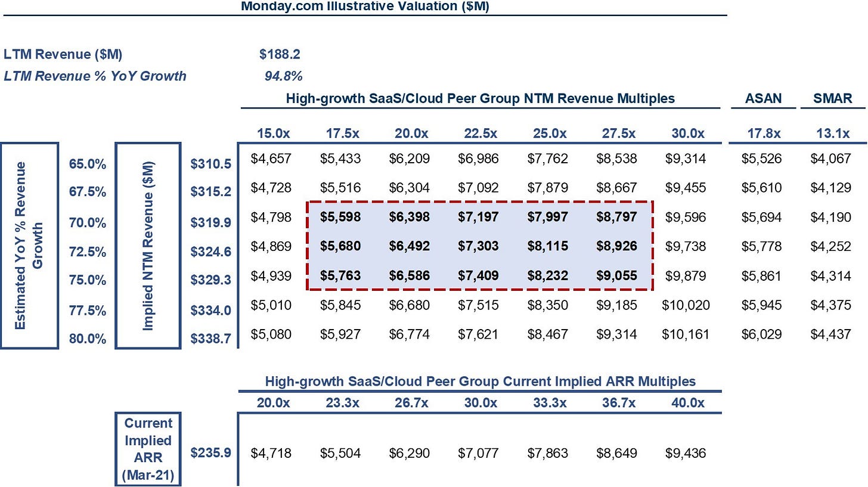Viewport: 868px width, 487px height.
Task: Click the 65.0% growth row label
Action: pos(88,163)
